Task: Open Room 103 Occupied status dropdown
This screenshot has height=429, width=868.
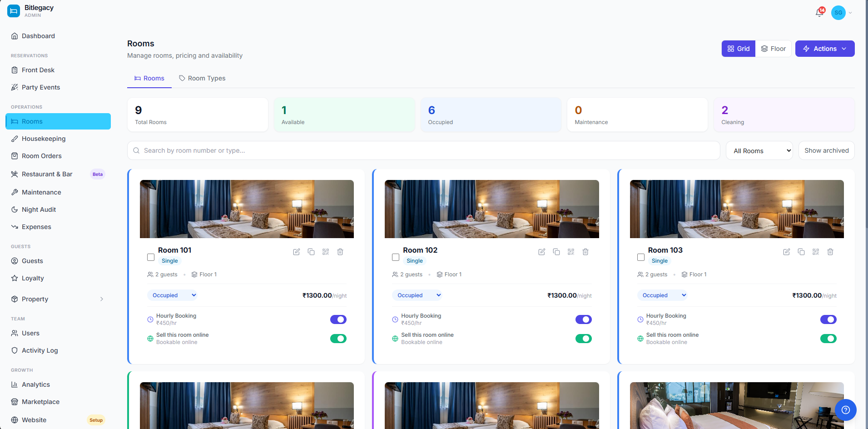Action: click(x=662, y=295)
